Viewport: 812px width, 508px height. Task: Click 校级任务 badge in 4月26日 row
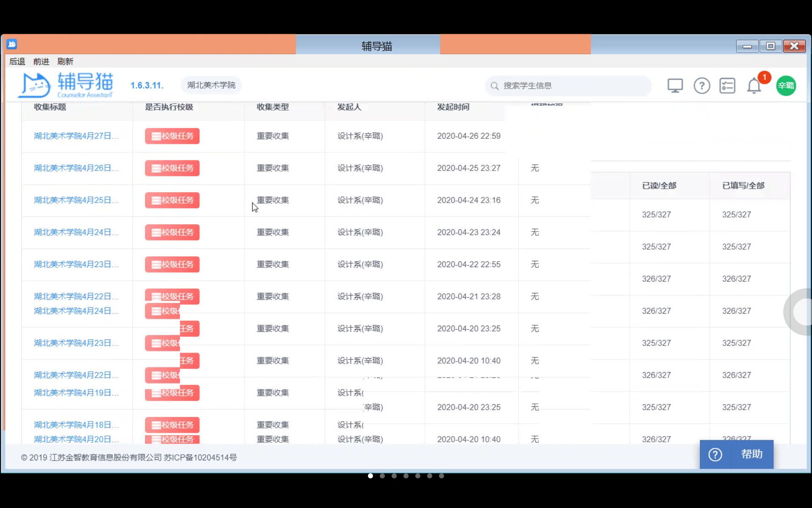click(x=172, y=168)
